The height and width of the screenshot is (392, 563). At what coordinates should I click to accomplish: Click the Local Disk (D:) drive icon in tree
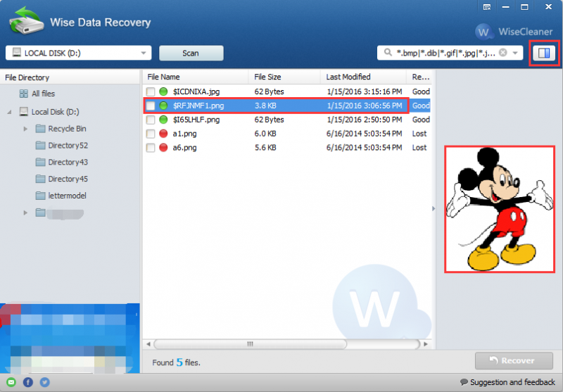pos(24,112)
